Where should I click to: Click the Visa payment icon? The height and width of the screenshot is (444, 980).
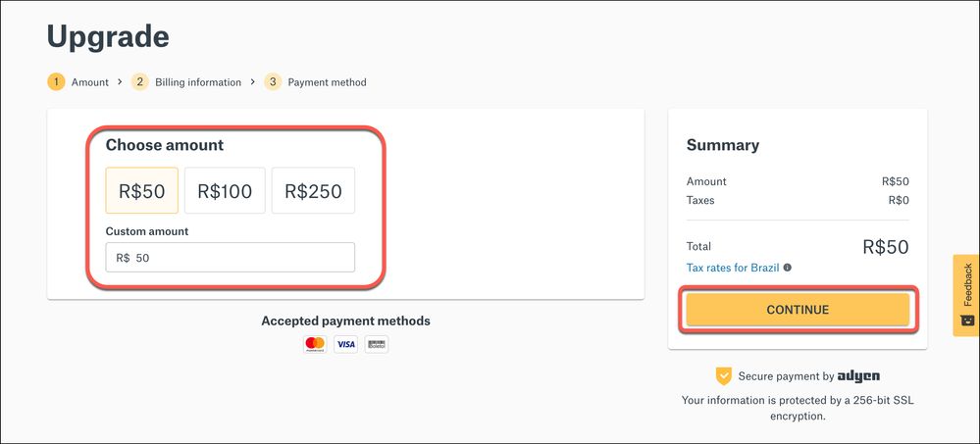tap(345, 344)
